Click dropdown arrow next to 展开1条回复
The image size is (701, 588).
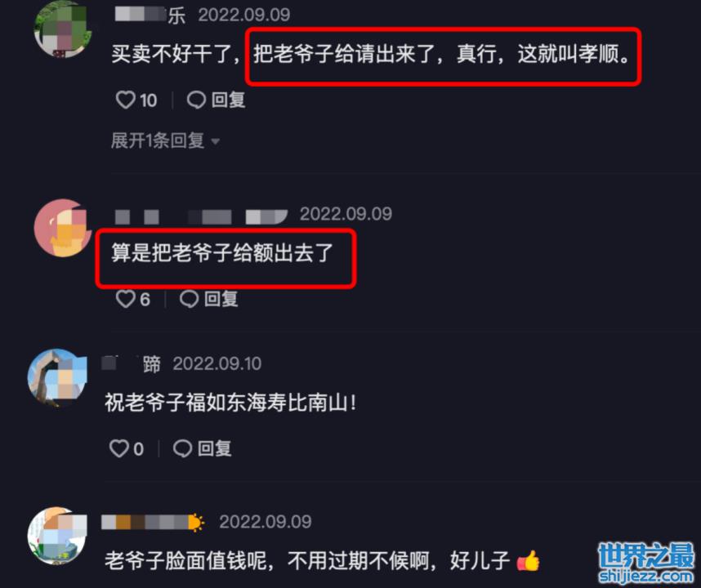pyautogui.click(x=215, y=141)
